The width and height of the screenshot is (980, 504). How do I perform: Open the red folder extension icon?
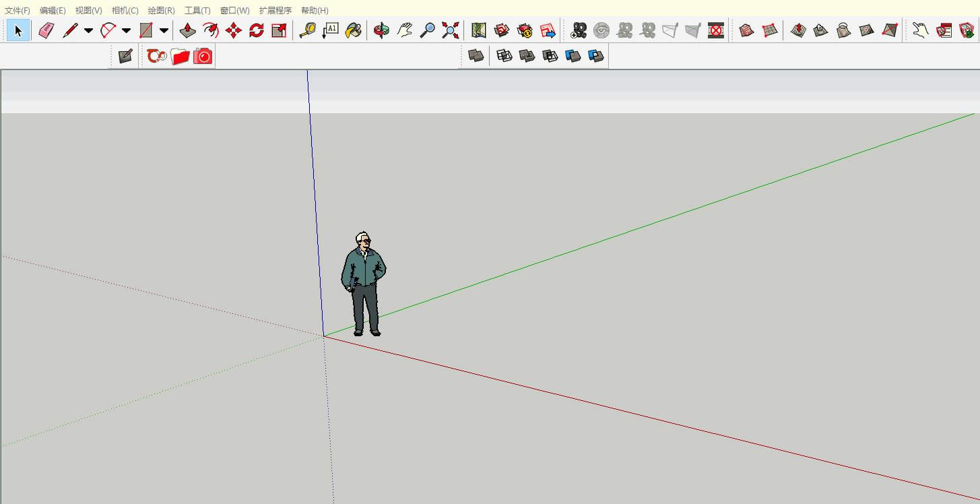click(180, 56)
